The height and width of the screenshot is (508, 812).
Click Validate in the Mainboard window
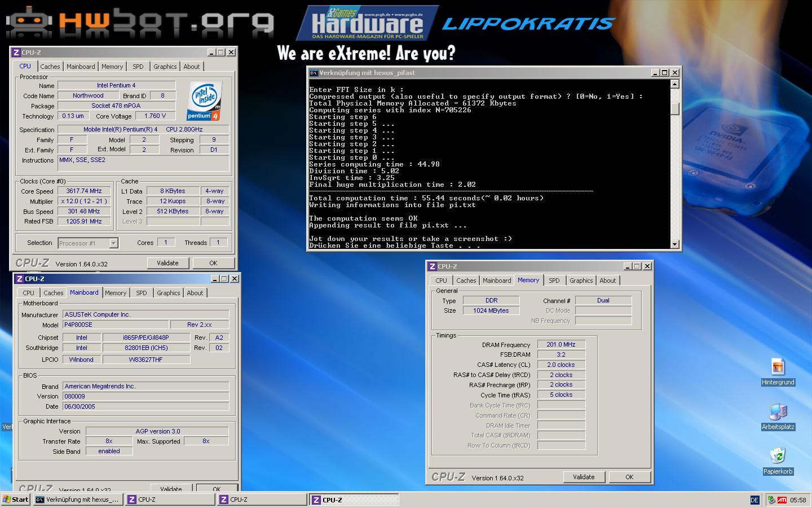[x=171, y=488]
